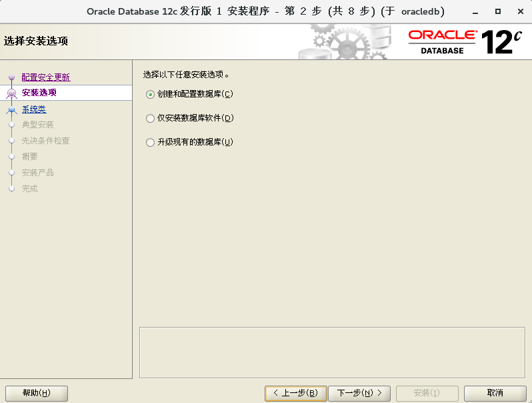Open the 配置安全更新 step link

(46, 77)
